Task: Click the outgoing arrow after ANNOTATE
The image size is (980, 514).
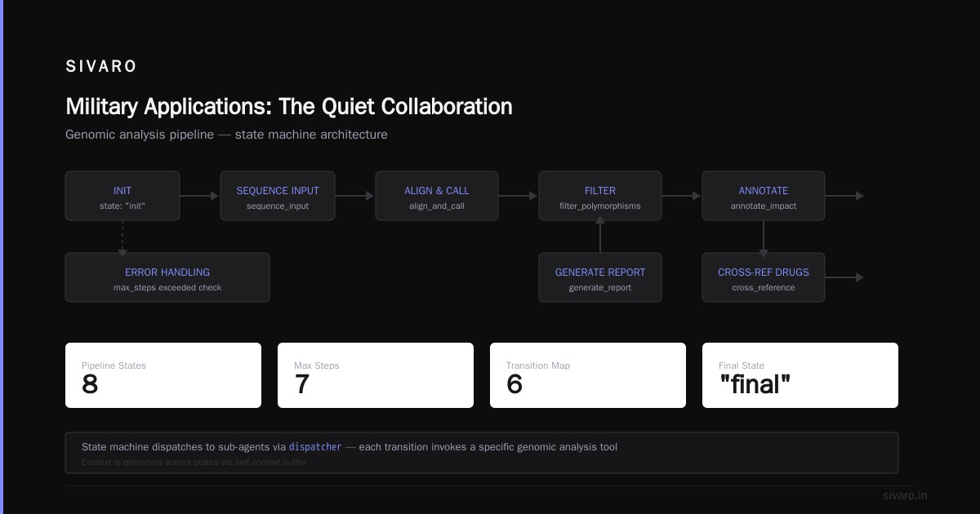Action: tap(844, 196)
